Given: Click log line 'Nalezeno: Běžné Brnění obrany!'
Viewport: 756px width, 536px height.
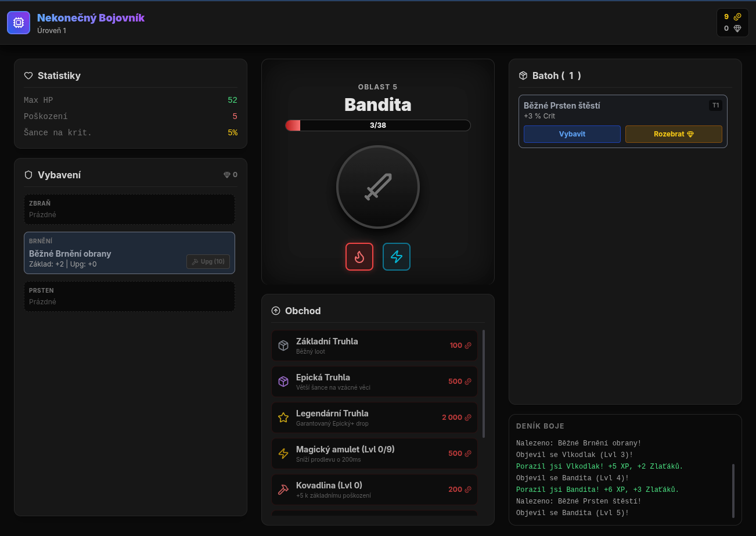Looking at the screenshot, I should click(x=579, y=443).
